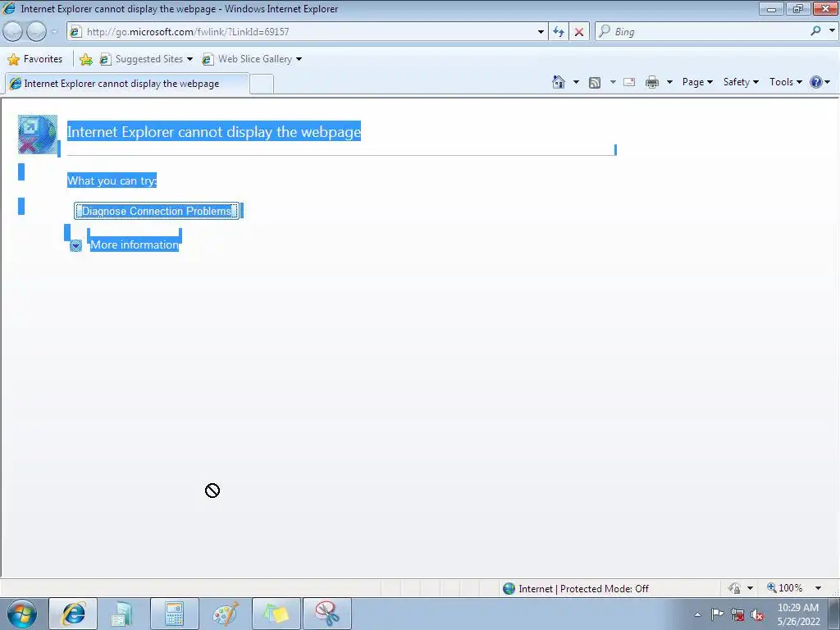Click the Home page icon
840x630 pixels.
tap(558, 82)
